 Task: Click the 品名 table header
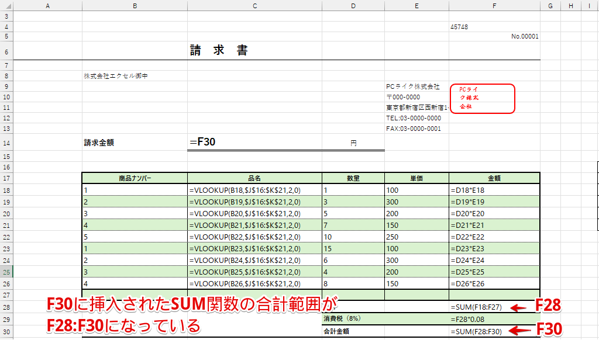coord(254,178)
